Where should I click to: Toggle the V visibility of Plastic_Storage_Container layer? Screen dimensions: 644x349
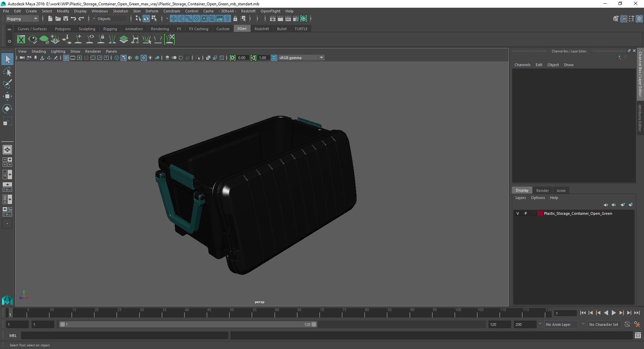click(x=518, y=213)
